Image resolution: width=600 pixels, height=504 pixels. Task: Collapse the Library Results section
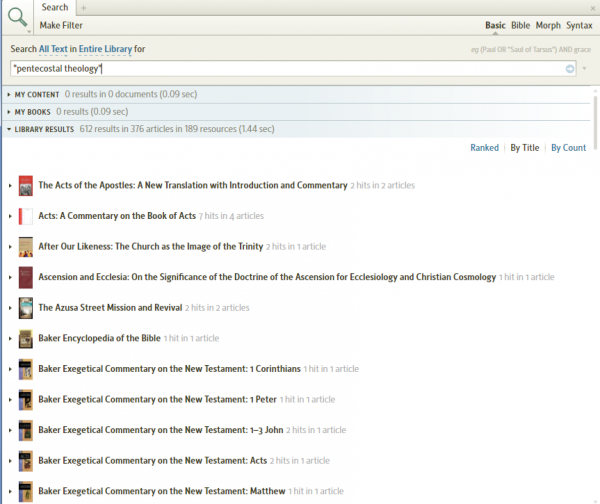coord(9,129)
